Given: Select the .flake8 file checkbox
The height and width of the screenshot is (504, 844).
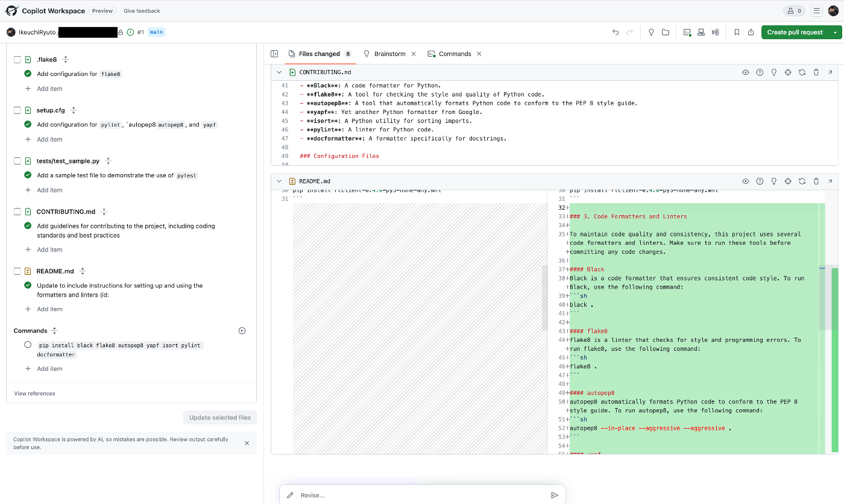Looking at the screenshot, I should 17,60.
